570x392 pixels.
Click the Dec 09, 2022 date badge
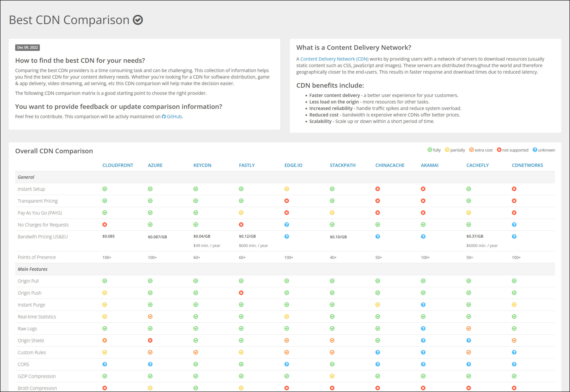28,47
